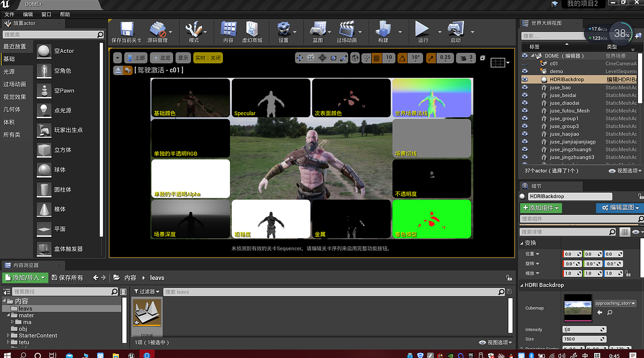
Task: Open the Cinematics (过场动画) clapperboard icon
Action: click(x=347, y=29)
